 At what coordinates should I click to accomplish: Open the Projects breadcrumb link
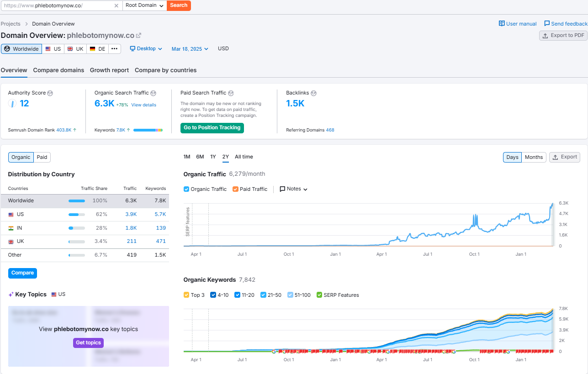point(11,24)
